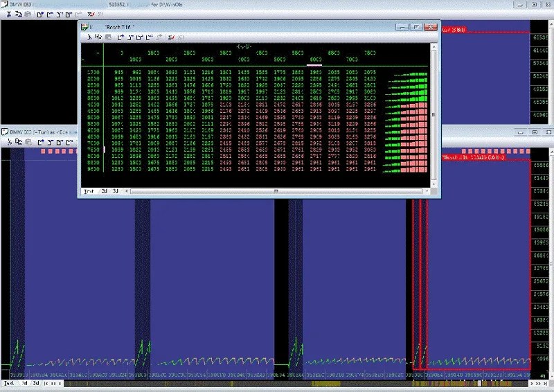Open the 3d view tab at bottom of main window
The image size is (554, 392).
[36, 383]
